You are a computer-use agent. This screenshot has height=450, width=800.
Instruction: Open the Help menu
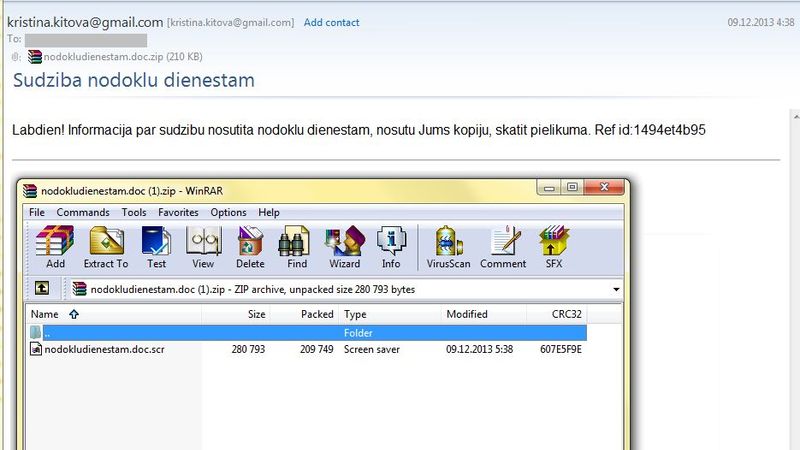point(268,212)
